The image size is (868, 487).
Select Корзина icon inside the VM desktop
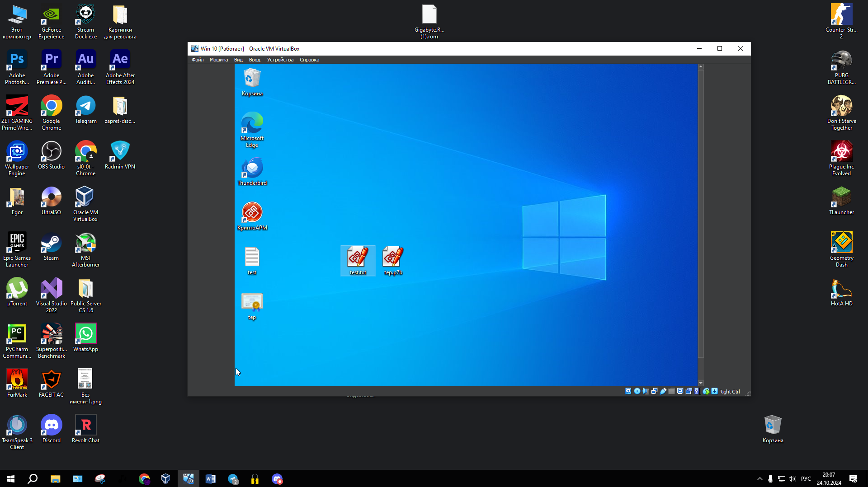click(x=252, y=82)
